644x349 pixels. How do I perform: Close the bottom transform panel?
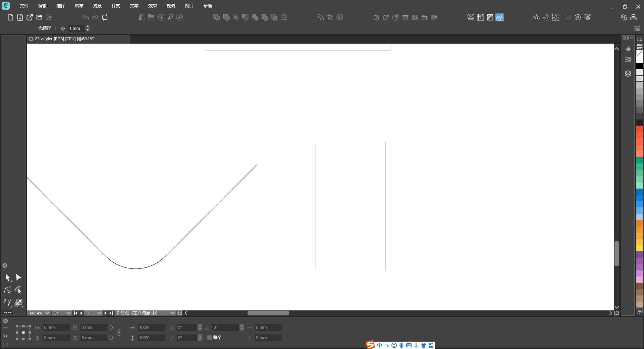pos(5,321)
